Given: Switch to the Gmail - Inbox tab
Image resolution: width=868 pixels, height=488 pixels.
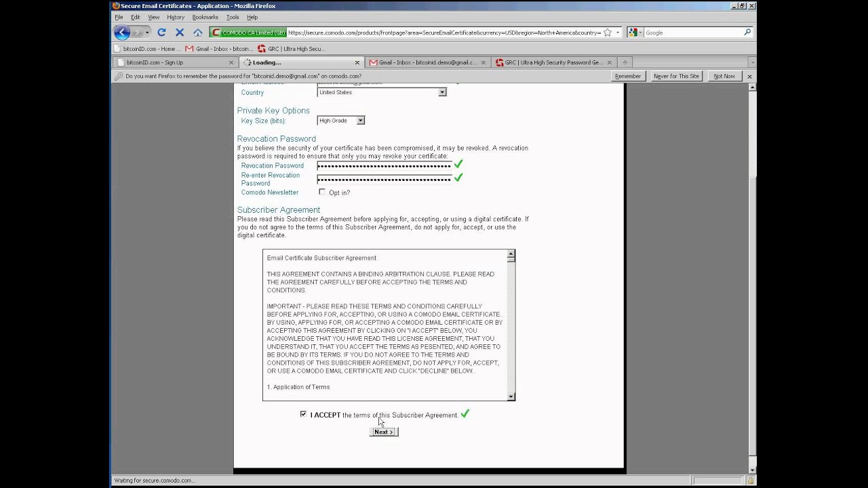Looking at the screenshot, I should coord(427,62).
